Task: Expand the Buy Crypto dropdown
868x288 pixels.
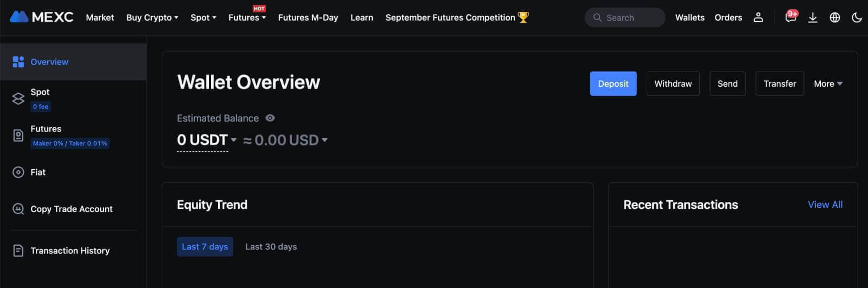Action: pos(152,17)
